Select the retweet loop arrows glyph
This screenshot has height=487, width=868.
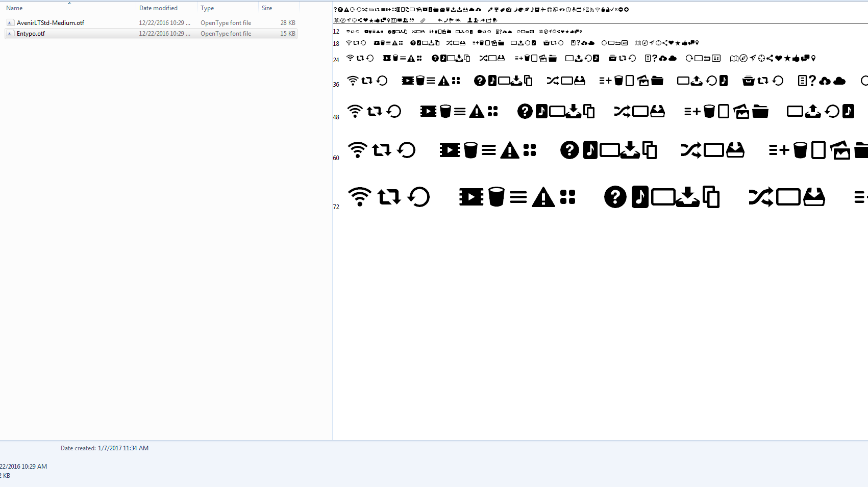pos(389,197)
